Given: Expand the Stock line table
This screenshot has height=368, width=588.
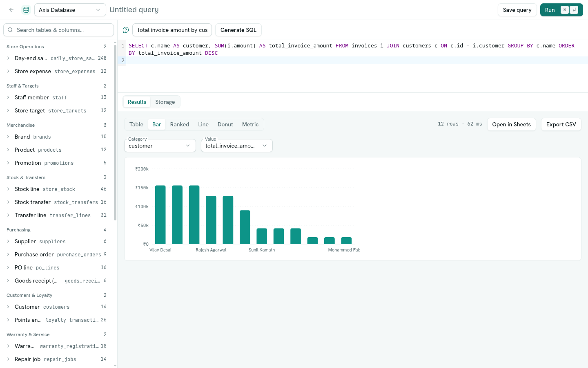Looking at the screenshot, I should point(57,189).
